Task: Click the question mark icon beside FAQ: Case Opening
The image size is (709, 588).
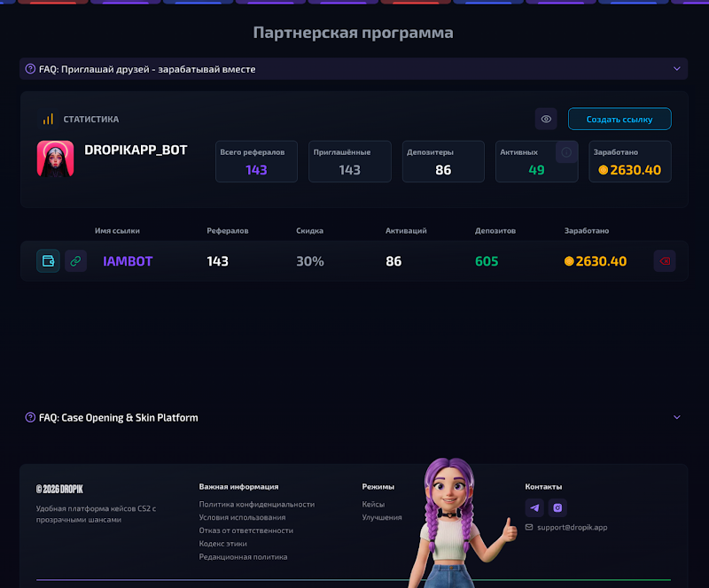Action: [x=30, y=417]
